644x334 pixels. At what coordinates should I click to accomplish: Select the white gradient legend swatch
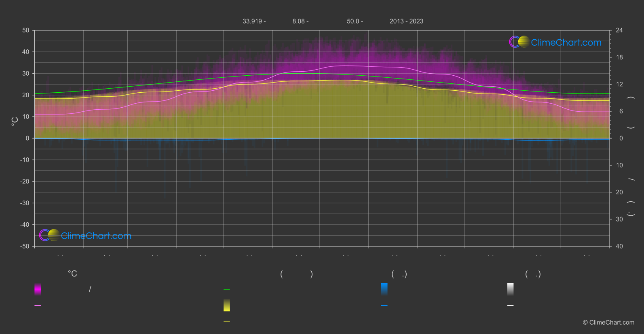(511, 289)
